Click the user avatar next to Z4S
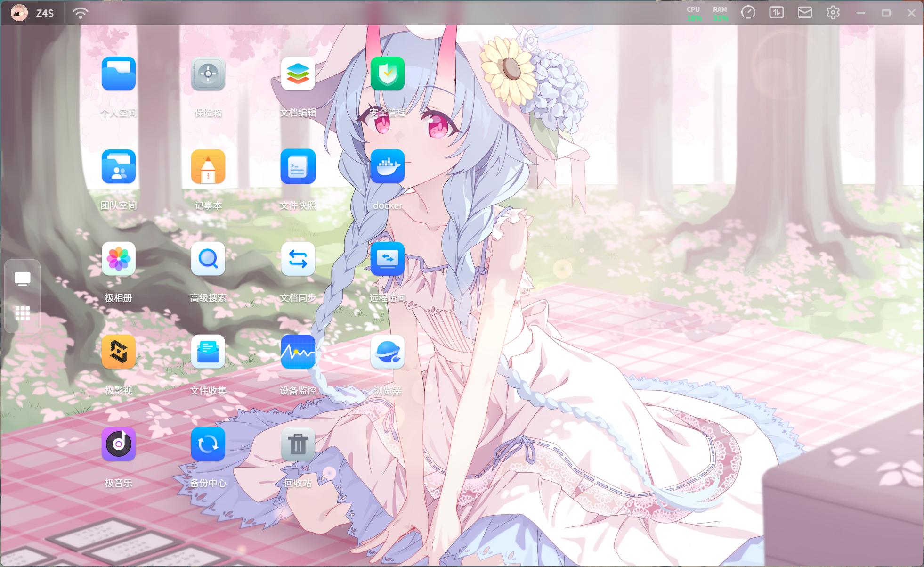 tap(19, 13)
